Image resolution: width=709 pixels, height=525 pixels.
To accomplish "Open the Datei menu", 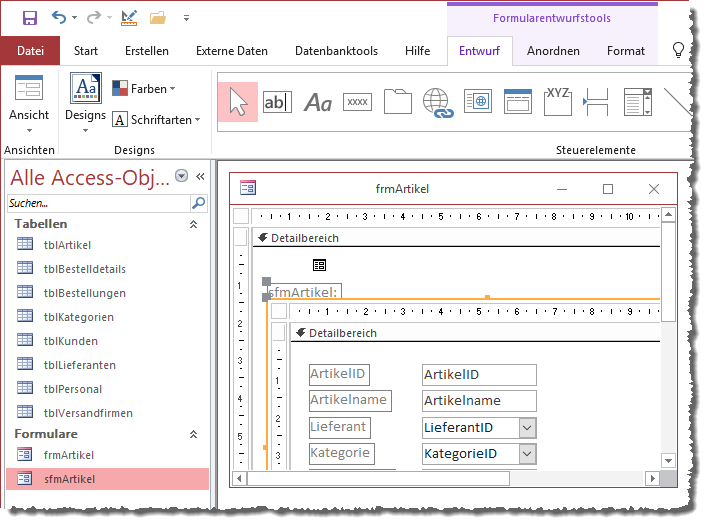I will point(31,51).
